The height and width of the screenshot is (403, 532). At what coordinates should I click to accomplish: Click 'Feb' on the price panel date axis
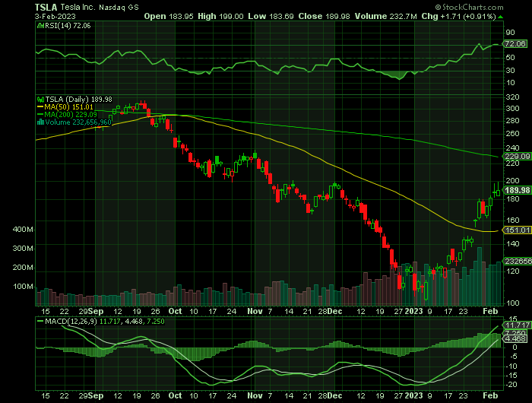click(x=490, y=311)
